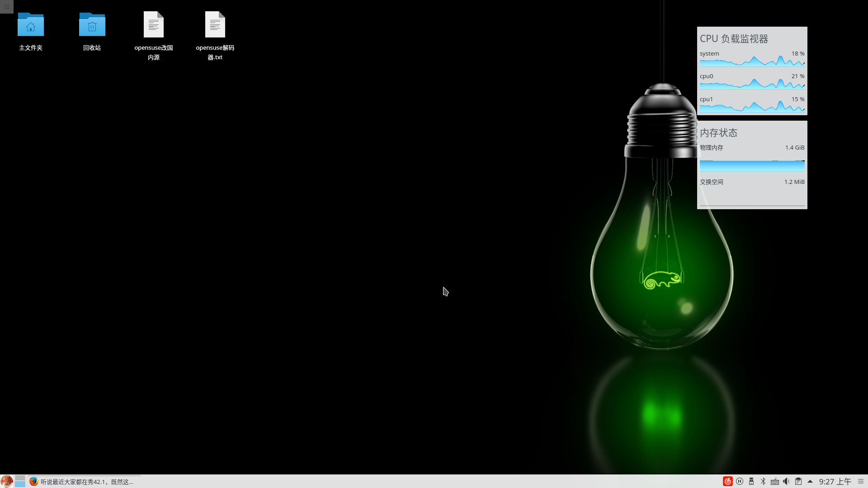Click the cpu0 load graph
This screenshot has width=868, height=488.
pos(752,84)
